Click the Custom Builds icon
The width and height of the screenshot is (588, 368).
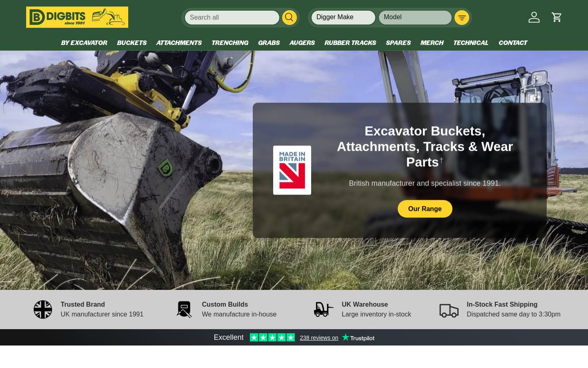pyautogui.click(x=184, y=310)
